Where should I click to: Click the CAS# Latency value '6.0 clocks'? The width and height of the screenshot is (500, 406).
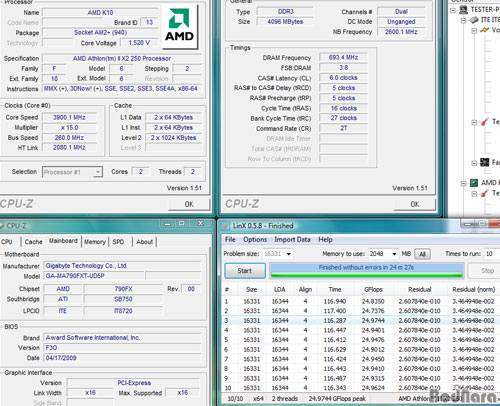[343, 78]
